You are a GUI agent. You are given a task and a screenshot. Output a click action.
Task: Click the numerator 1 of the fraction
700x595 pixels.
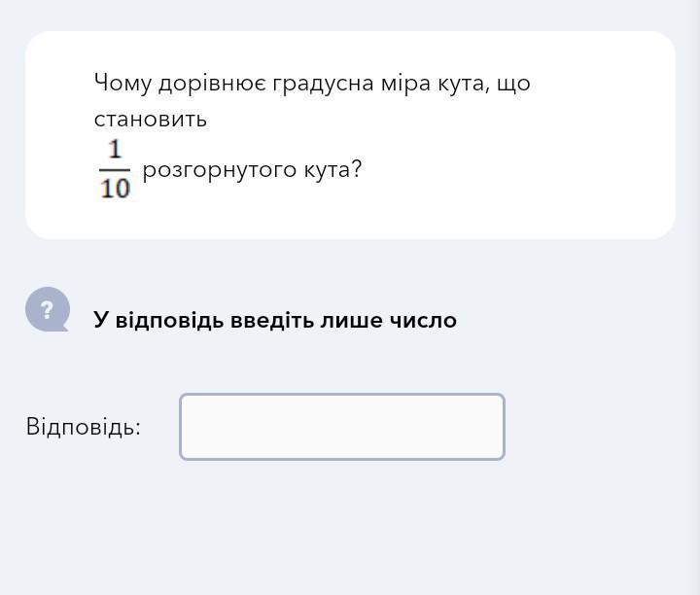tap(115, 150)
